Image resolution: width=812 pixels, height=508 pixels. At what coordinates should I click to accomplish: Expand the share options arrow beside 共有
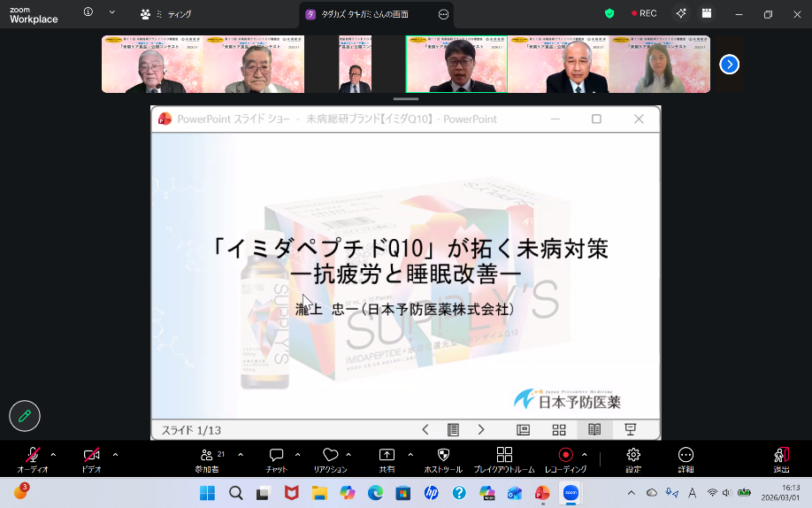(x=410, y=455)
